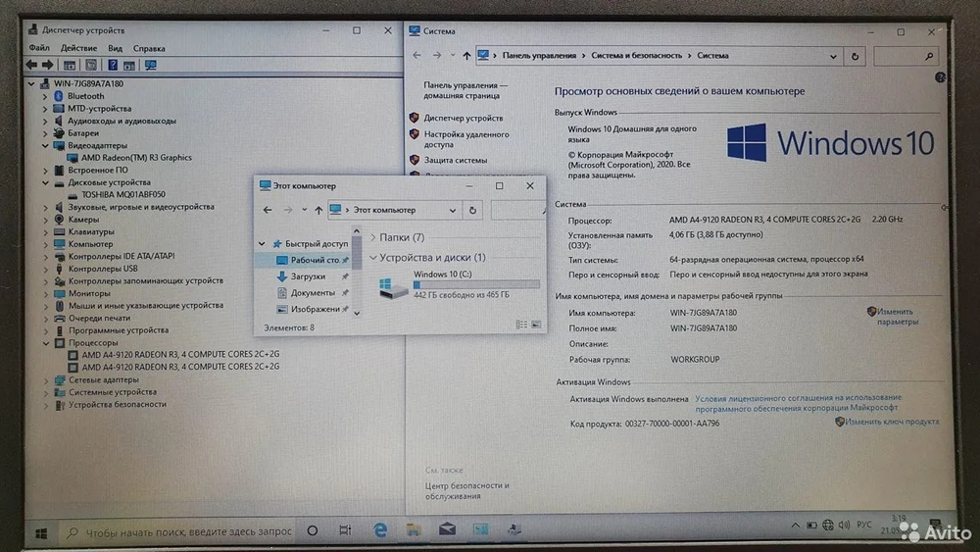The height and width of the screenshot is (552, 980).
Task: Select TOSHIBA MQ01ABF050 disk device
Action: point(123,194)
